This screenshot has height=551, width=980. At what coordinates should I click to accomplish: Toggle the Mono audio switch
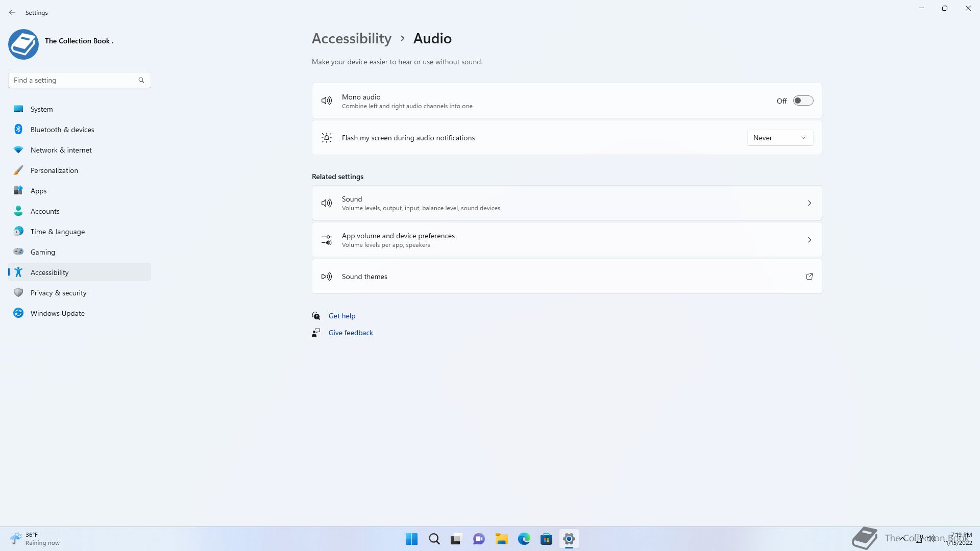click(803, 101)
